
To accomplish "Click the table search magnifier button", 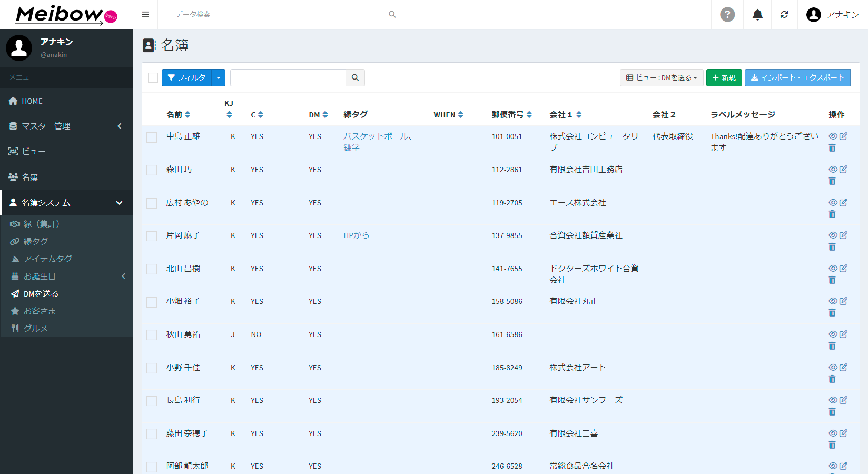I will pos(356,78).
